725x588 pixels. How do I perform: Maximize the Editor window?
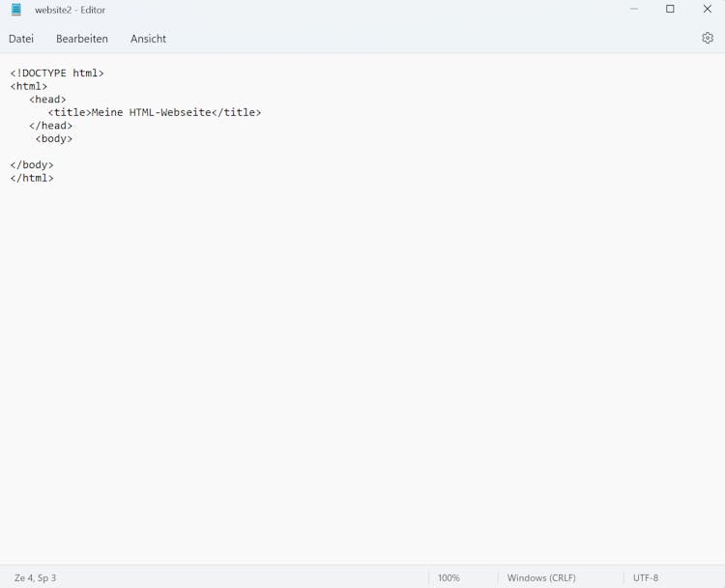[670, 10]
